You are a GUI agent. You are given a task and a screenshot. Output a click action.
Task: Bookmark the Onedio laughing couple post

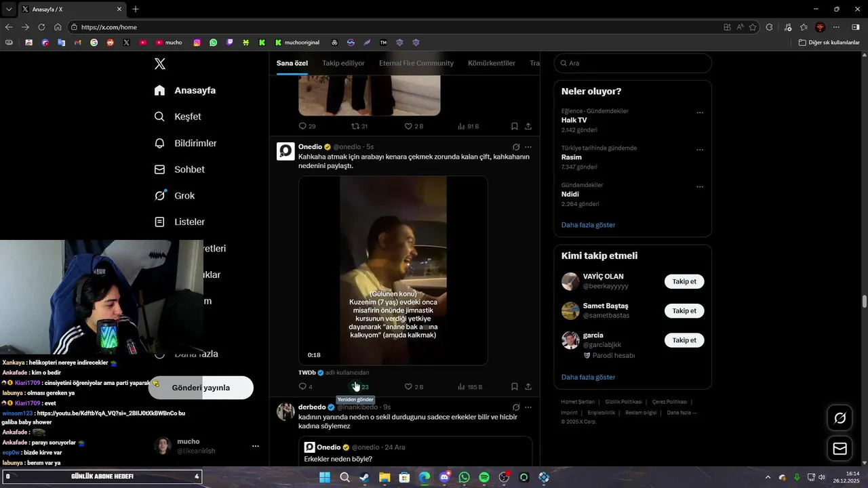coord(514,386)
